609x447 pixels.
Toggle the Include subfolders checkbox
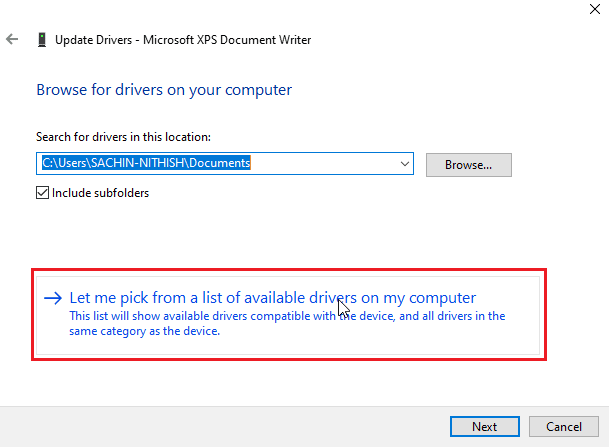[x=43, y=193]
